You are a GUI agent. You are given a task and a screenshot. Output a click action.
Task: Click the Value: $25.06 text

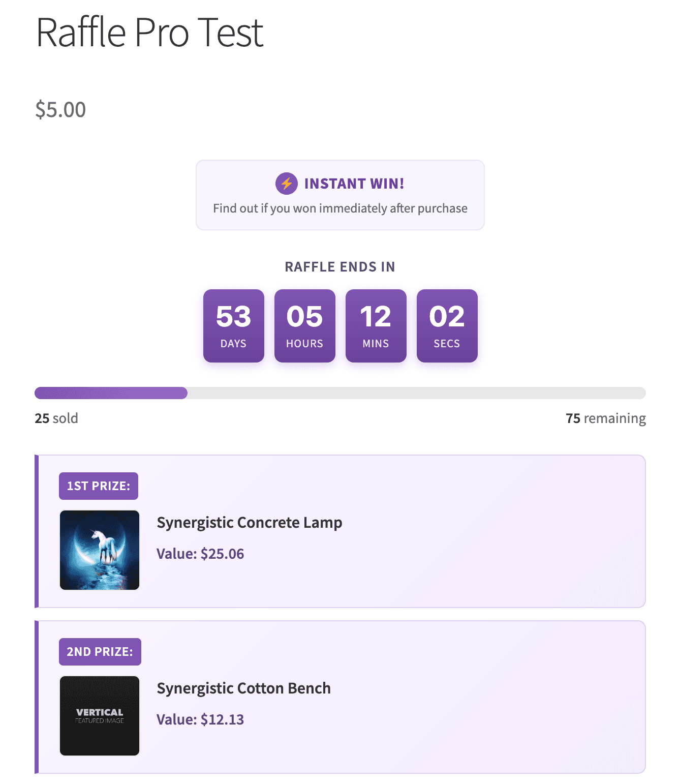(200, 554)
